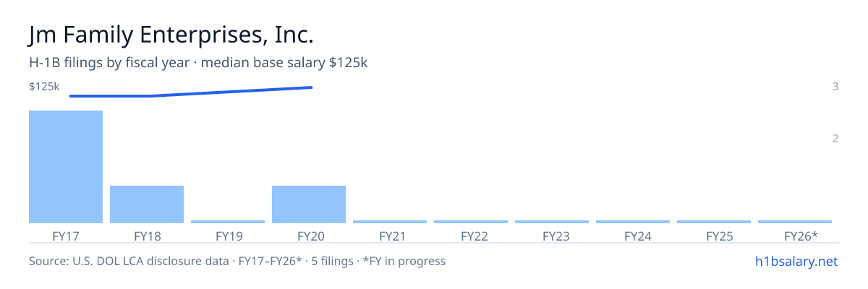Image resolution: width=868 pixels, height=289 pixels.
Task: Open the h1bsalary.net link
Action: tap(796, 261)
